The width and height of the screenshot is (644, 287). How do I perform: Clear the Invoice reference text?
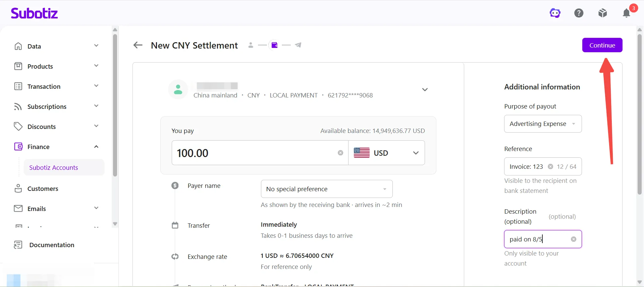[550, 166]
